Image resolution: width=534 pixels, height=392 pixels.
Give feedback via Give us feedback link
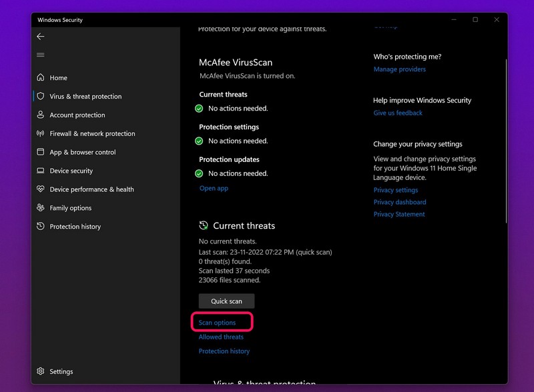(x=397, y=113)
